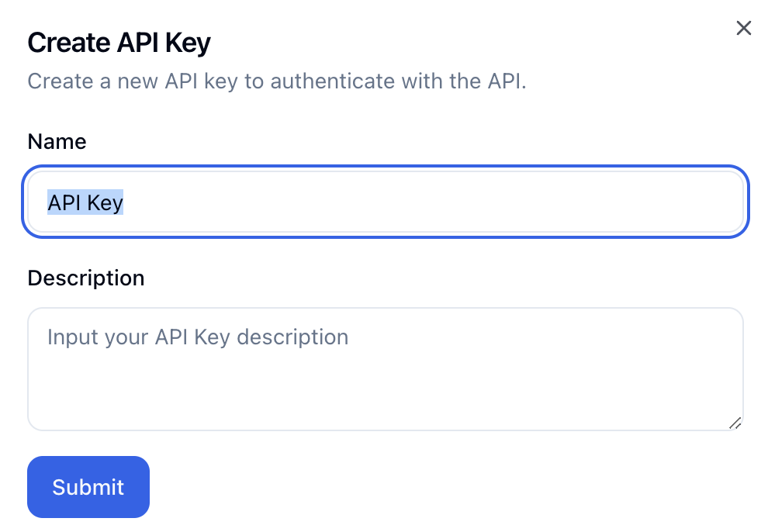Click the "Description" field label
The width and height of the screenshot is (768, 532).
click(x=86, y=278)
